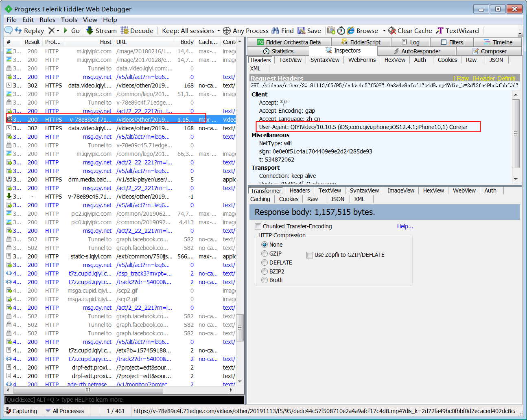The width and height of the screenshot is (527, 420).
Task: Switch to the Timeline tab
Action: point(498,42)
